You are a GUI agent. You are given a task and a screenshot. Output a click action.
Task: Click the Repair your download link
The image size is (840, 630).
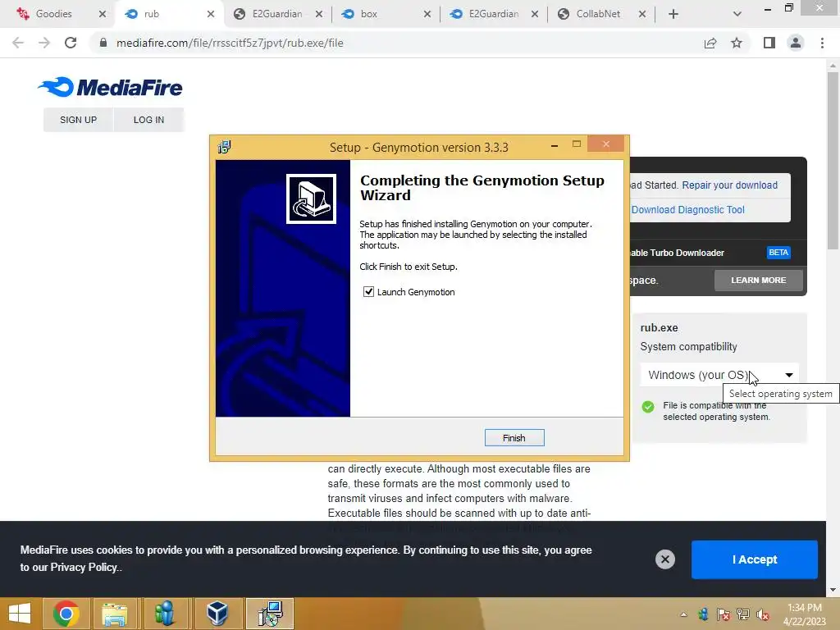pyautogui.click(x=729, y=185)
